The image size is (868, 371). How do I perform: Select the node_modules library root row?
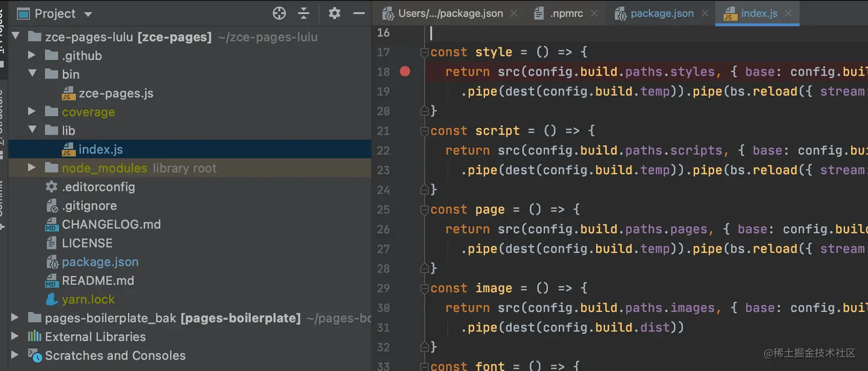pos(190,168)
